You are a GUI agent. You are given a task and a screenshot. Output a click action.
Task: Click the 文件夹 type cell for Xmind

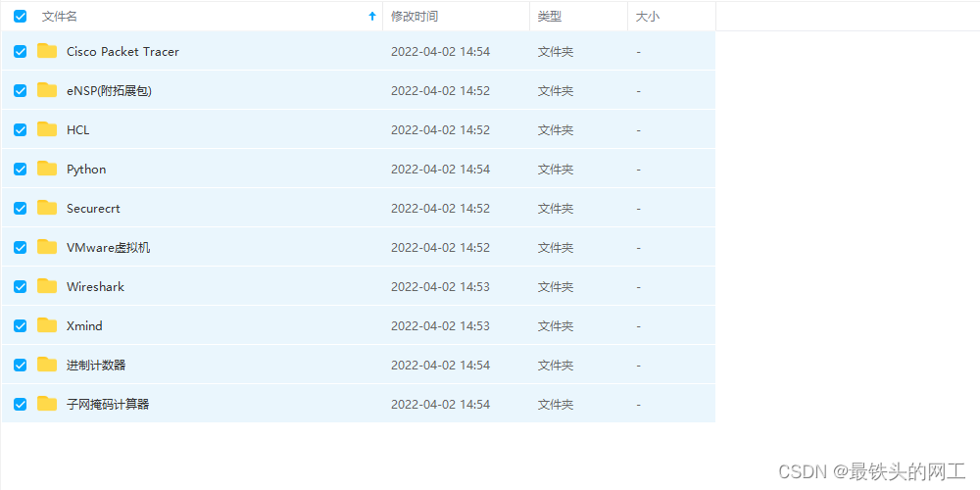point(556,325)
